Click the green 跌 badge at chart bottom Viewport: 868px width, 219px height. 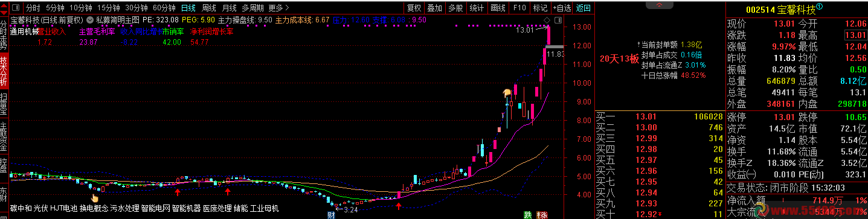[528, 215]
